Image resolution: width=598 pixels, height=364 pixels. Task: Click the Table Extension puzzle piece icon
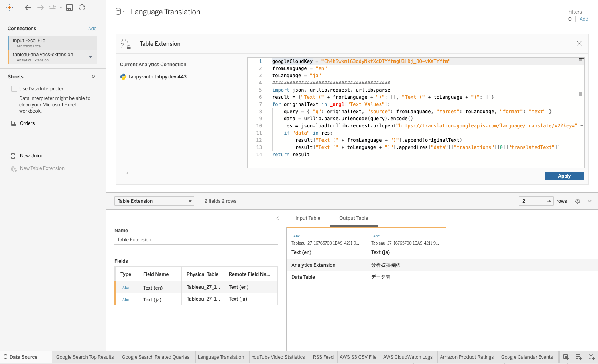click(126, 44)
